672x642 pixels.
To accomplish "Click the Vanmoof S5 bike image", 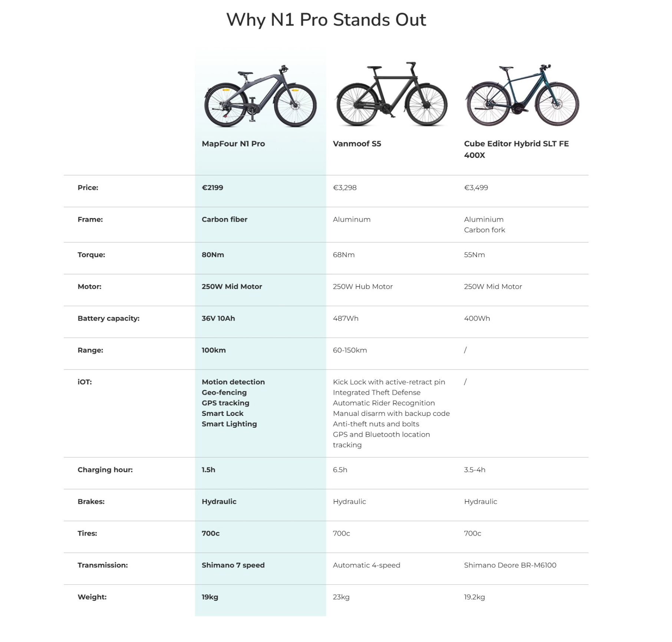I will pos(392,94).
